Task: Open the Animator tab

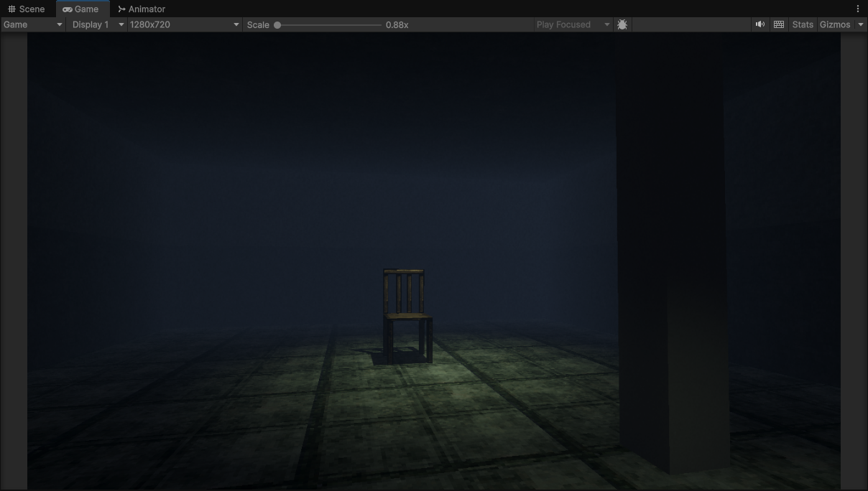Action: [142, 9]
